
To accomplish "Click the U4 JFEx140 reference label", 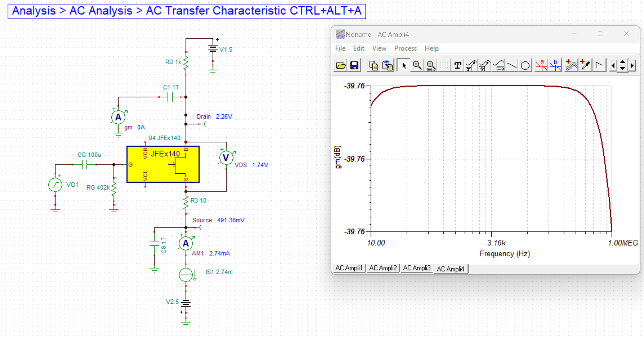I will coord(164,138).
